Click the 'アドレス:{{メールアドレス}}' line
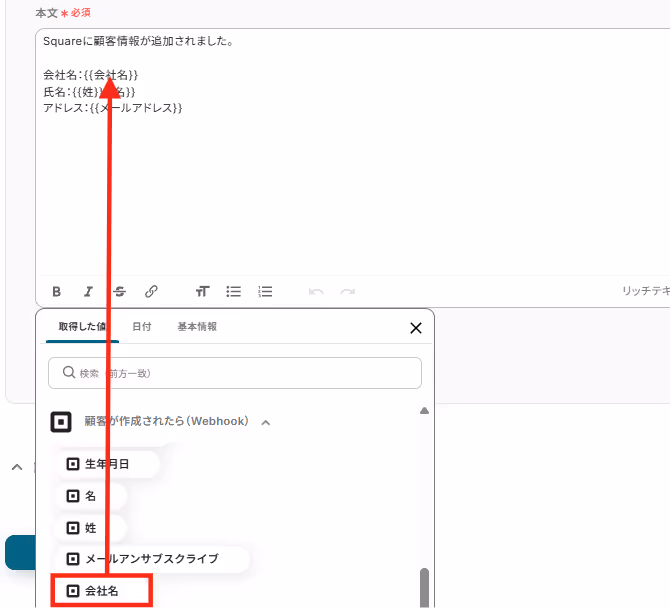670x608 pixels. [x=112, y=108]
